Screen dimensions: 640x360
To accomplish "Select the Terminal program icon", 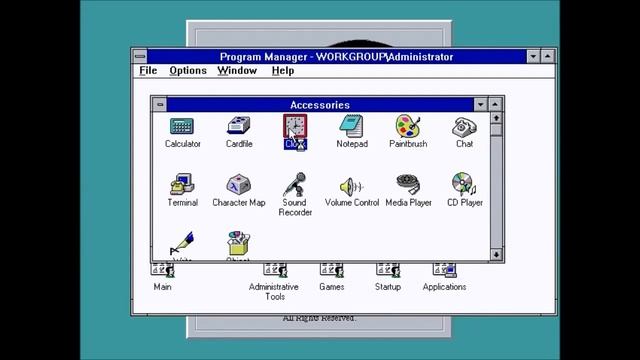I will click(x=182, y=184).
